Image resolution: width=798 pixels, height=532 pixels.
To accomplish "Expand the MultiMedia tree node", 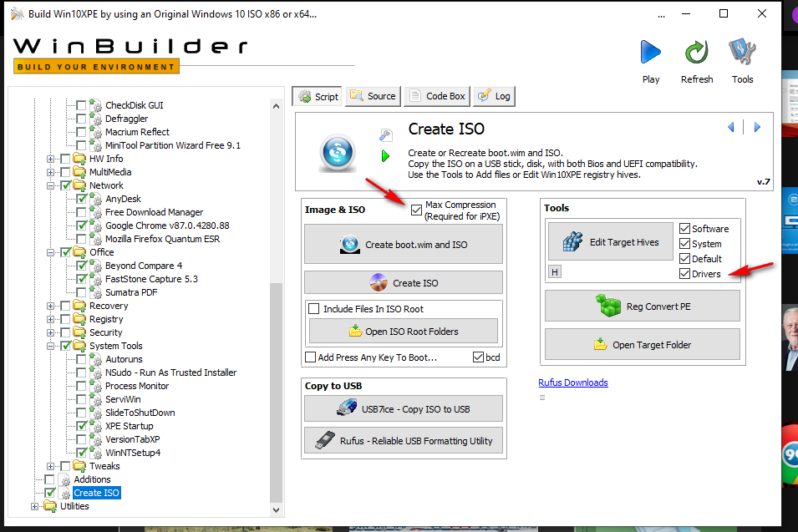I will tap(50, 172).
